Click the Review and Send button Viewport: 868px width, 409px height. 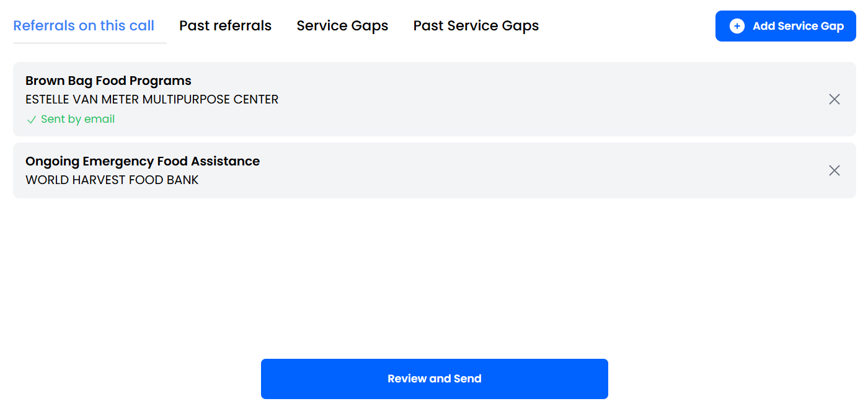click(434, 379)
